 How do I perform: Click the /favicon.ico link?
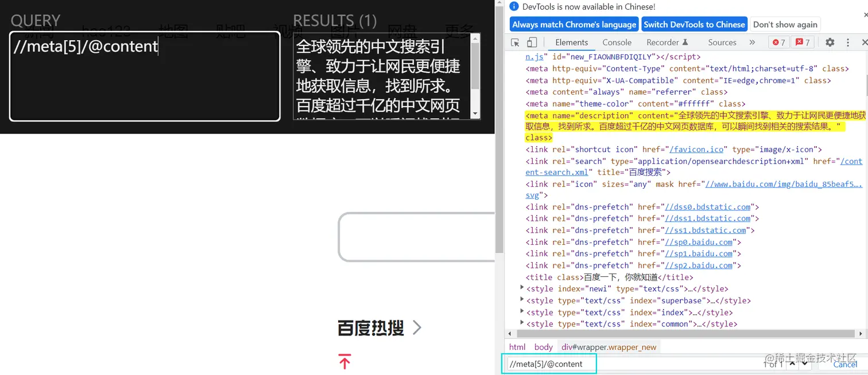(696, 149)
